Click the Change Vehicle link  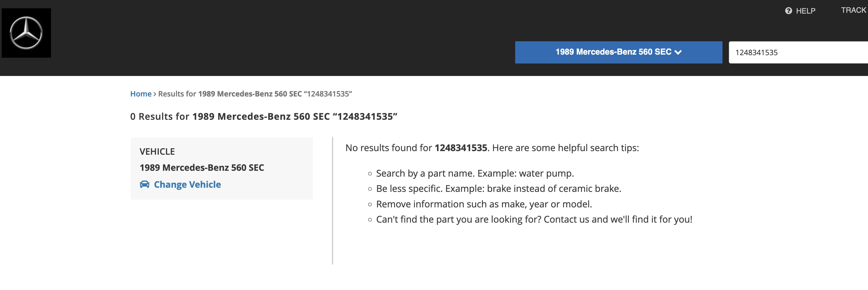[187, 184]
